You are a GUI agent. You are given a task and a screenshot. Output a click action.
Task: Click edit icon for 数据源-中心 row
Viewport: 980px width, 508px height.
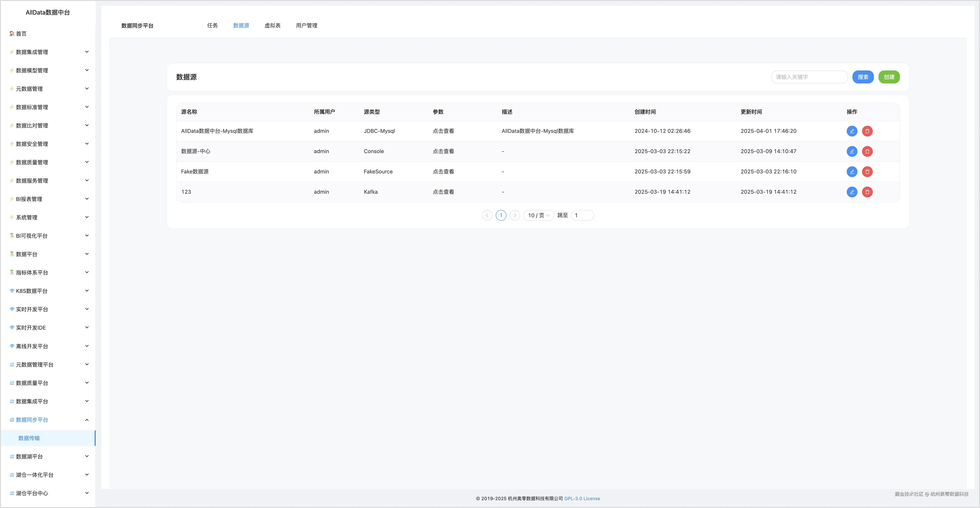coord(852,151)
